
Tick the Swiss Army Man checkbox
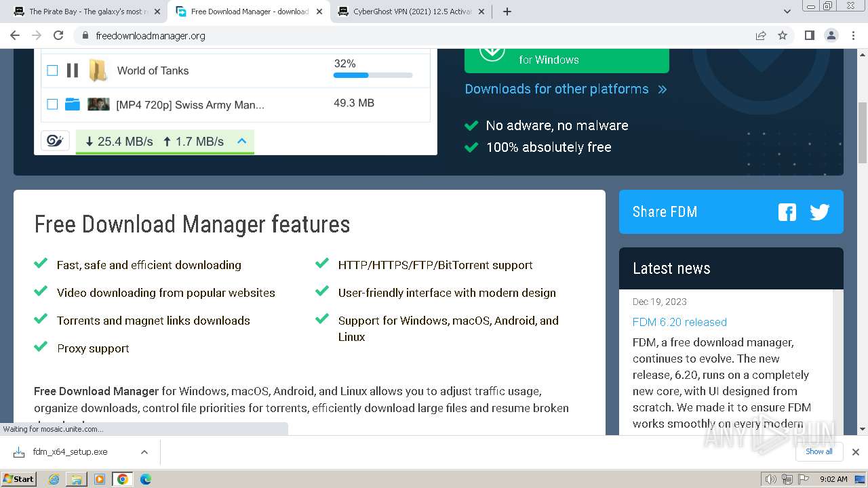pos(52,104)
